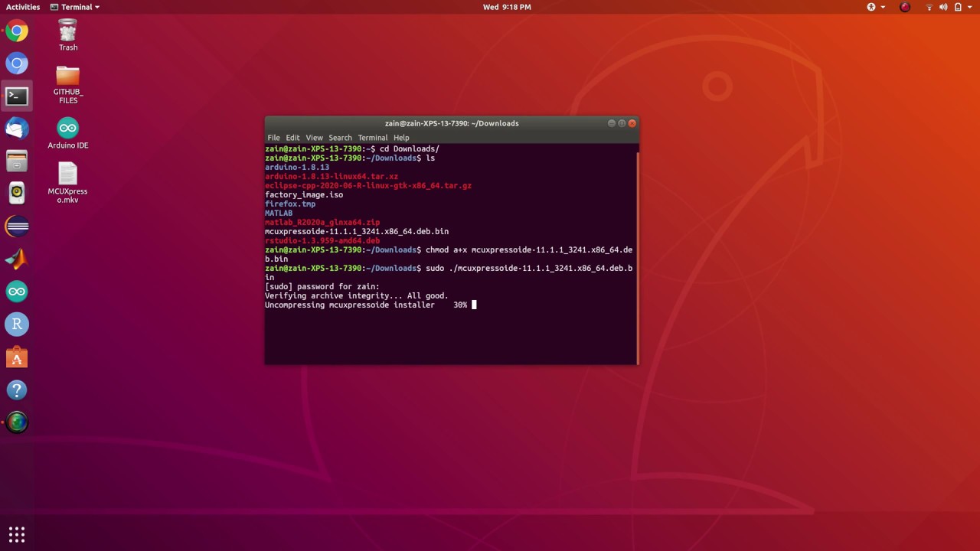Open Ubuntu Software from the dock
The width and height of the screenshot is (980, 551).
click(x=17, y=357)
